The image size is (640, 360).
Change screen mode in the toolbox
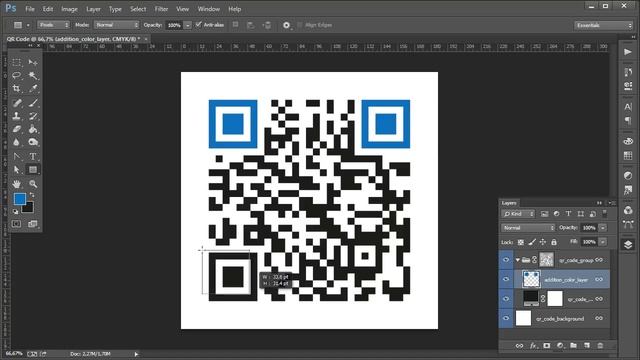(33, 224)
